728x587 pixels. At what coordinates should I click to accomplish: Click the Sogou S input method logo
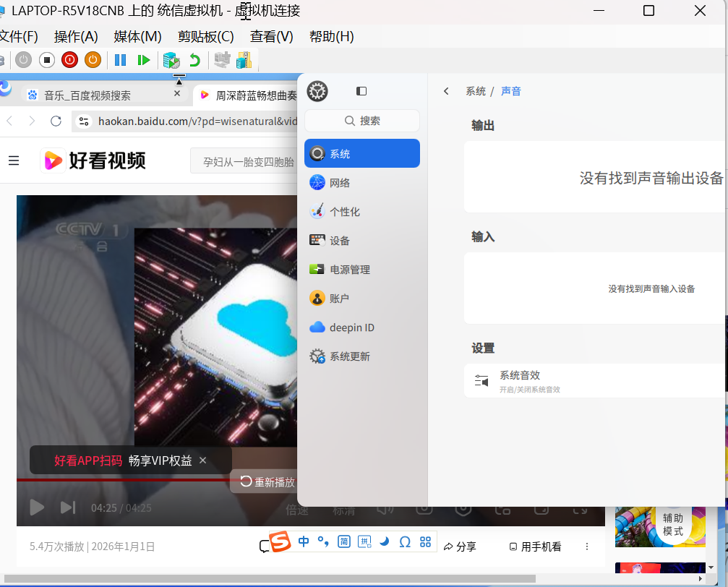click(x=280, y=541)
